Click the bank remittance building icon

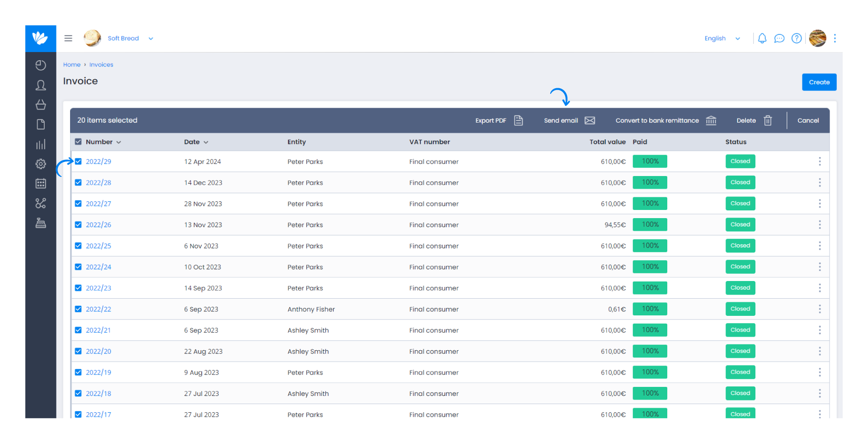711,120
